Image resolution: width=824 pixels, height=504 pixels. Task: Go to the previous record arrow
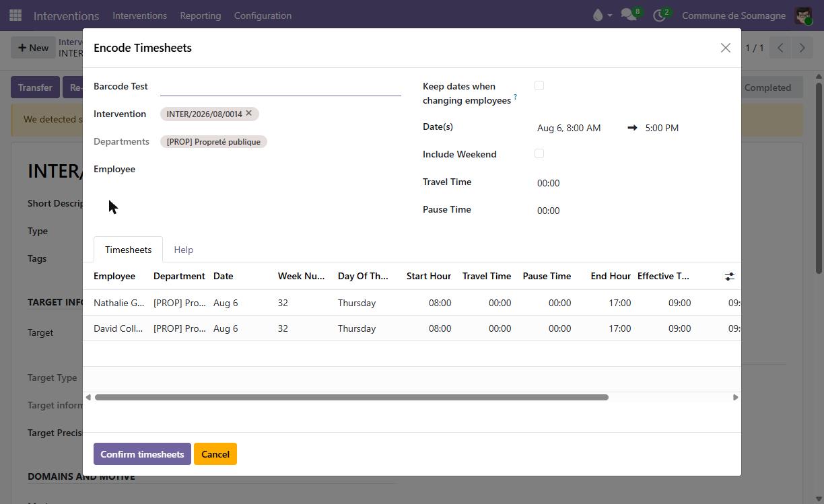click(x=780, y=48)
